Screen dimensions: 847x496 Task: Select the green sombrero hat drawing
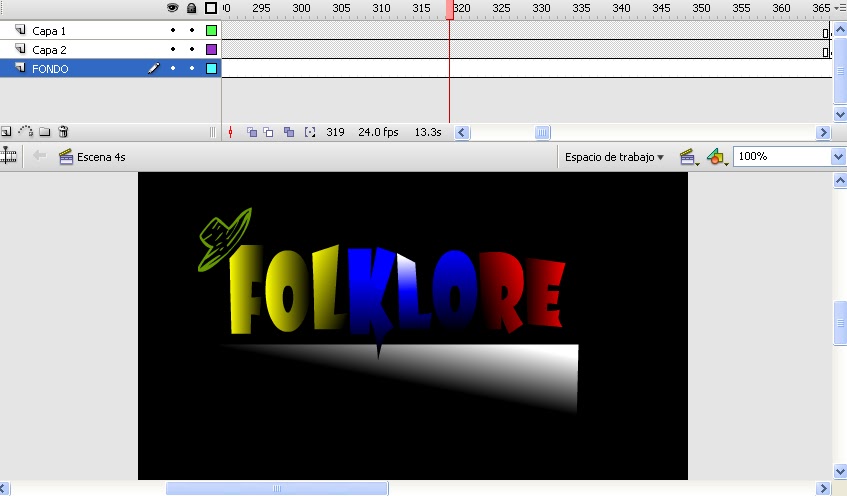point(224,239)
